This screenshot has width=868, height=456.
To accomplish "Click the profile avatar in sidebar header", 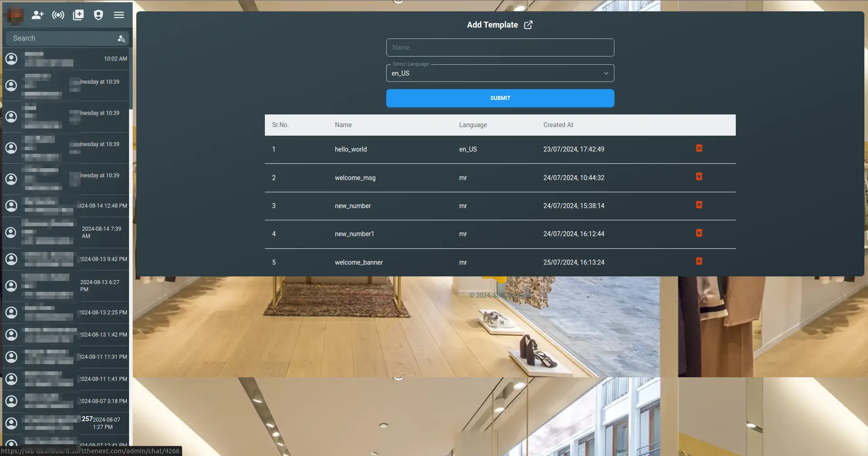I will 15,16.
